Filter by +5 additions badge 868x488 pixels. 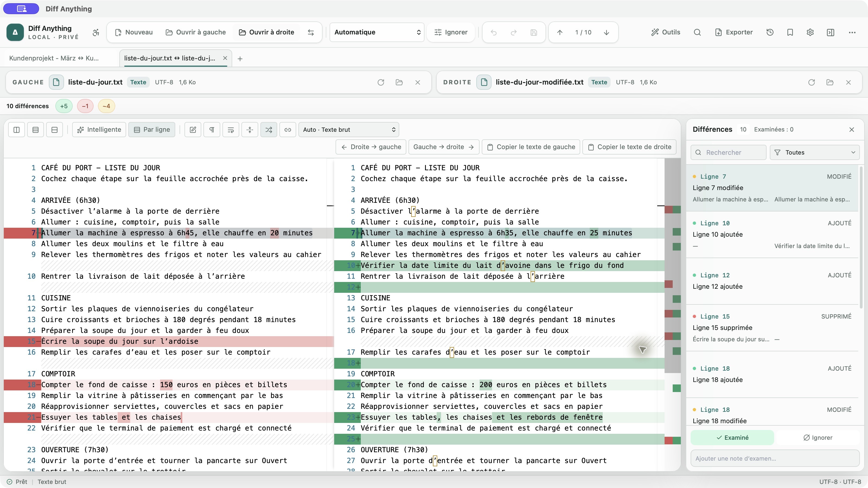tap(64, 107)
